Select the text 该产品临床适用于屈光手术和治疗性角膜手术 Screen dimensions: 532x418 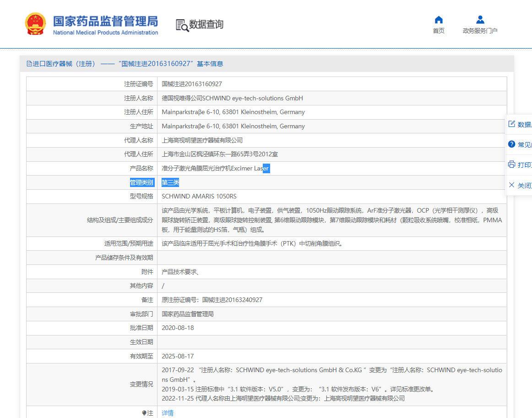click(252, 243)
